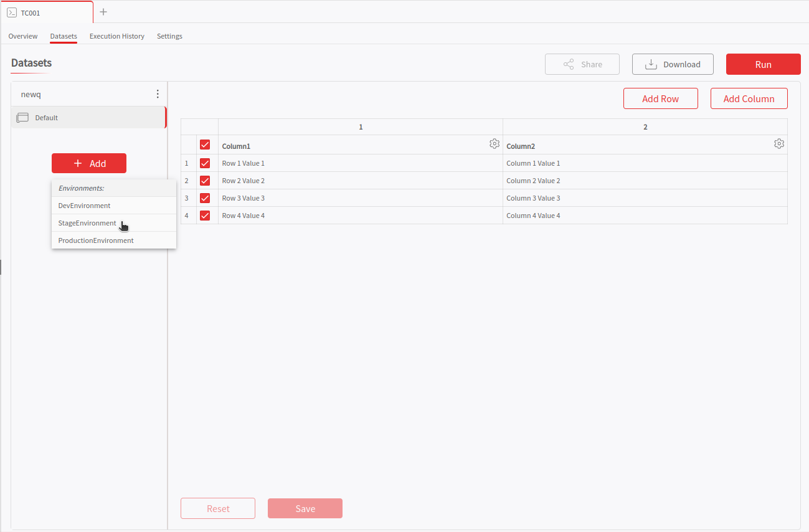The image size is (809, 532).
Task: Choose DevEnvironment from the list
Action: click(114, 206)
